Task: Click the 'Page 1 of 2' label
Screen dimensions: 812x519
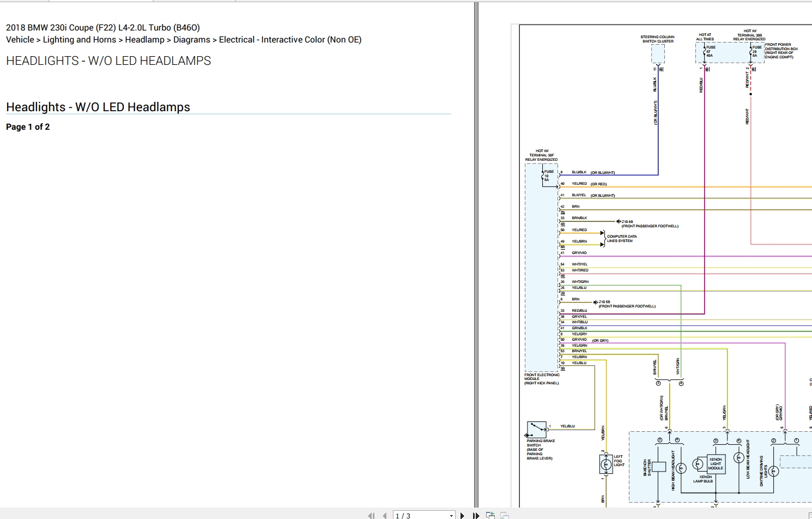Action: coord(28,126)
